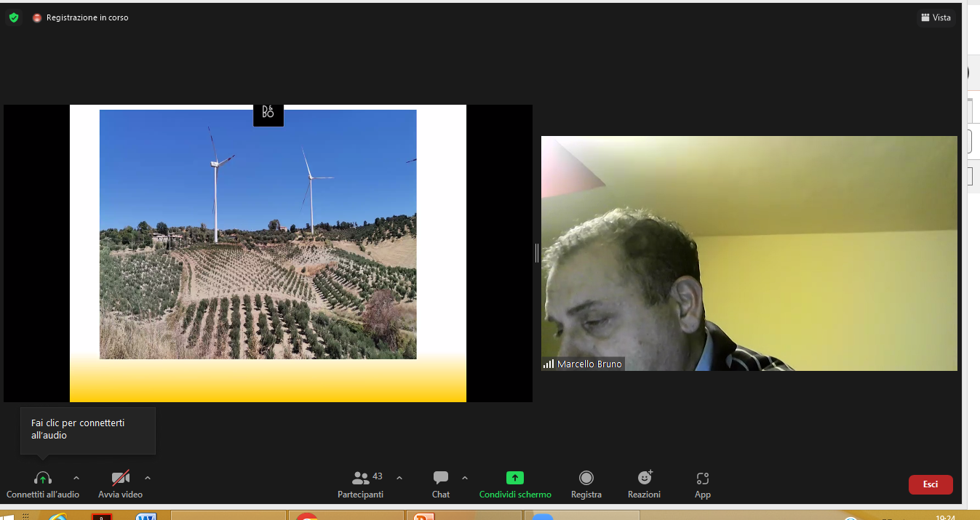Viewport: 980px width, 520px height.
Task: Select Marcello Bruno's video tile
Action: click(x=749, y=253)
